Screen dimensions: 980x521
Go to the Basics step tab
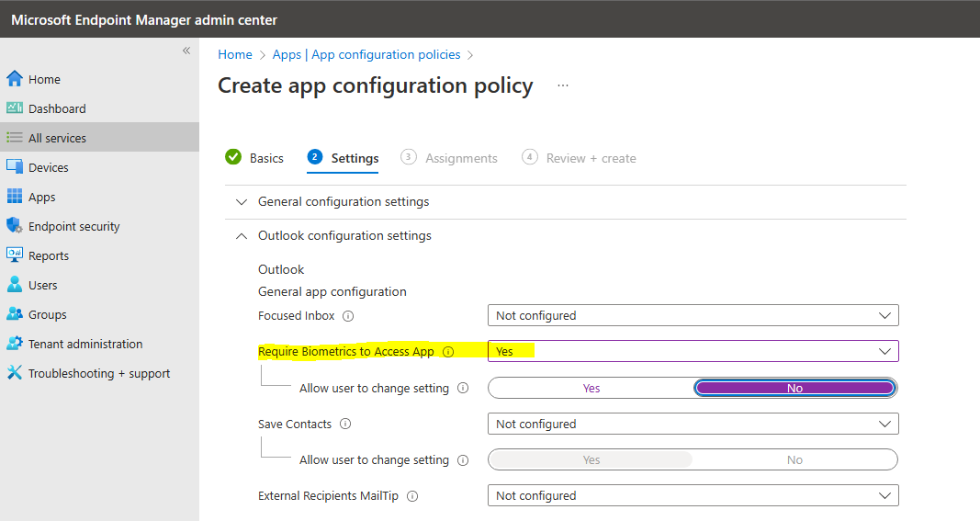pyautogui.click(x=254, y=158)
